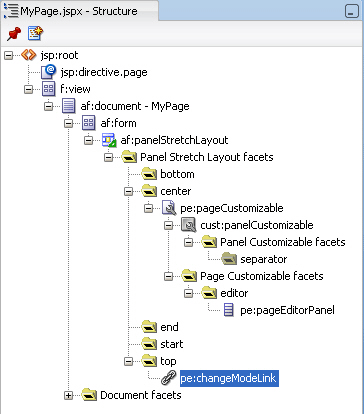
Task: Click the pe:changeModeLink chain icon
Action: 169,378
